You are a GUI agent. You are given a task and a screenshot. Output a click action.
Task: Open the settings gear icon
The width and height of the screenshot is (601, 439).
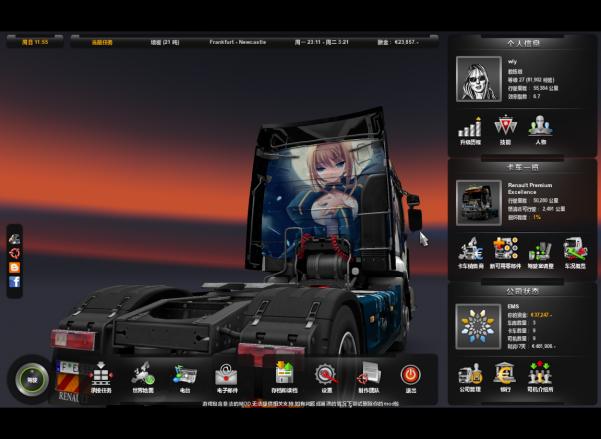pyautogui.click(x=326, y=375)
